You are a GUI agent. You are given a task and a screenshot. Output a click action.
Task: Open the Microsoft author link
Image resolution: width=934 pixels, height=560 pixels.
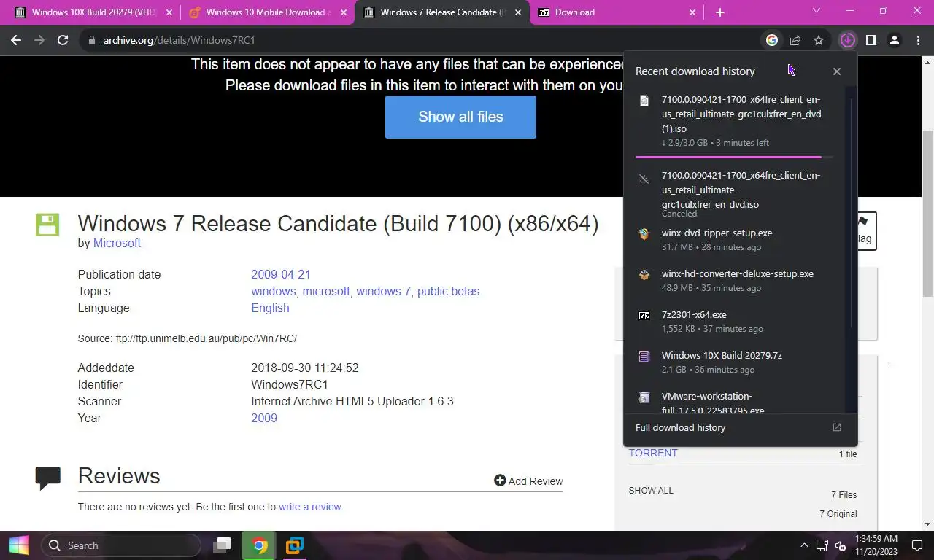(117, 243)
